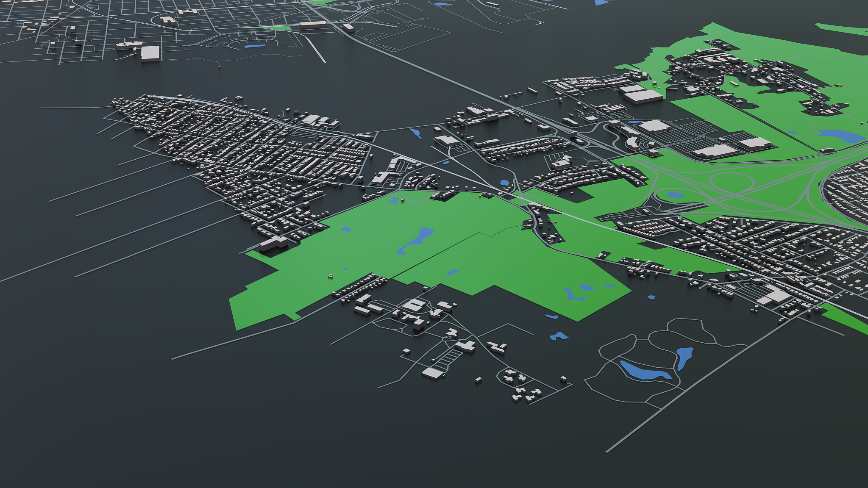The width and height of the screenshot is (868, 488).
Task: Select the white building along the lower-right main road
Action: click(x=776, y=296)
